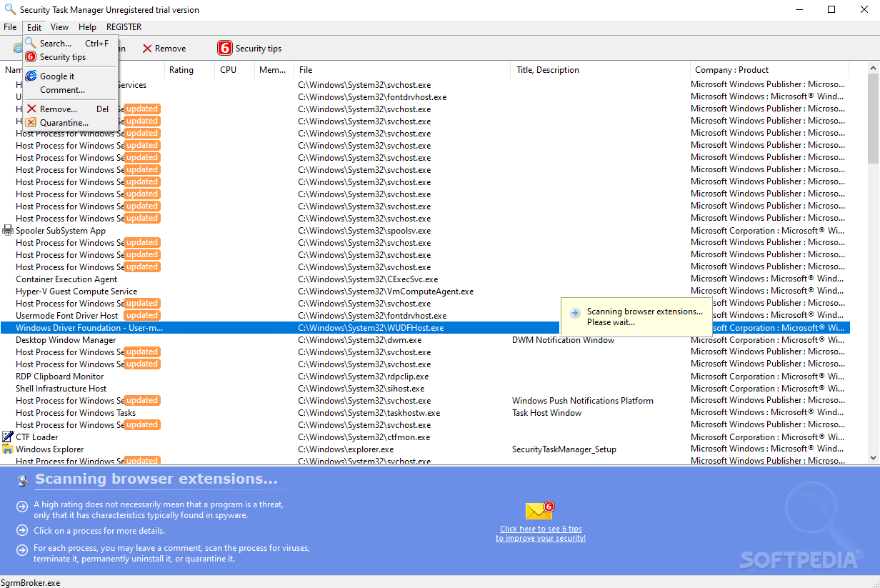
Task: Click the path C:\Windows\System32\sihost.exe
Action: click(x=361, y=389)
